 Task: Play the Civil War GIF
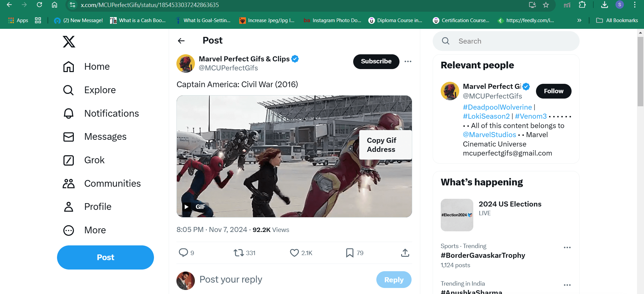(x=186, y=207)
